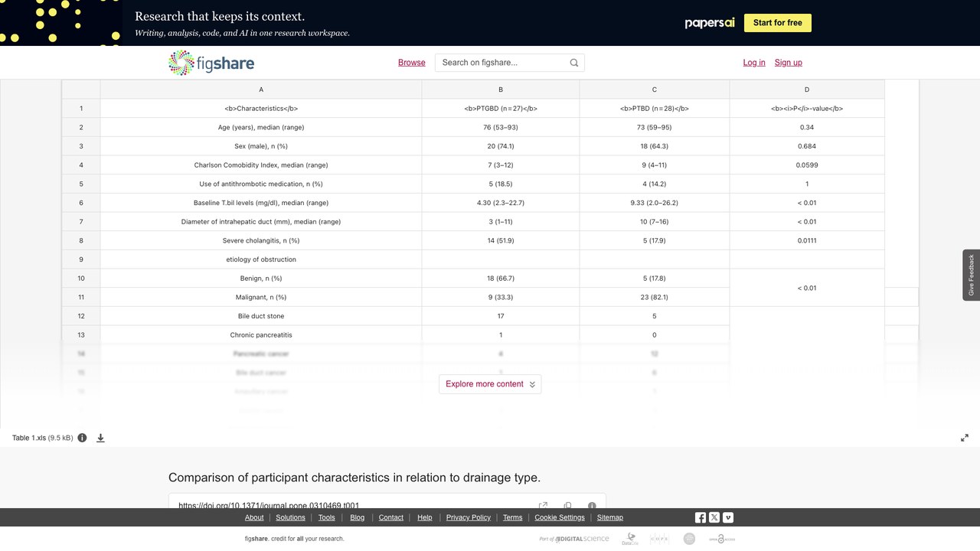
Task: Click the figshare logo
Action: (x=211, y=63)
